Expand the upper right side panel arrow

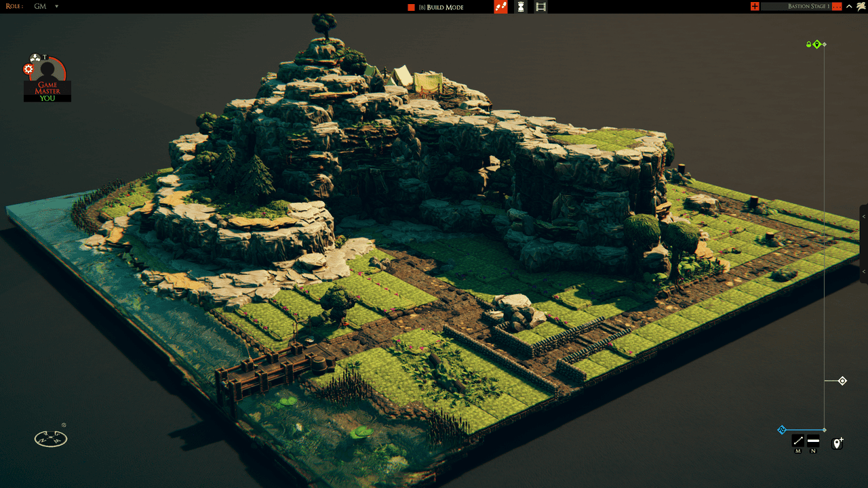coord(864,216)
